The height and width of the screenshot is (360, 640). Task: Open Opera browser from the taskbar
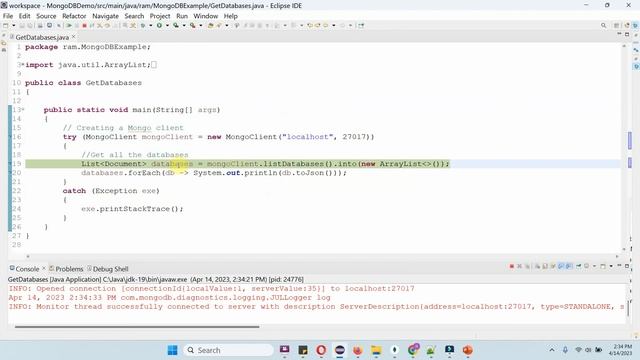(x=321, y=350)
